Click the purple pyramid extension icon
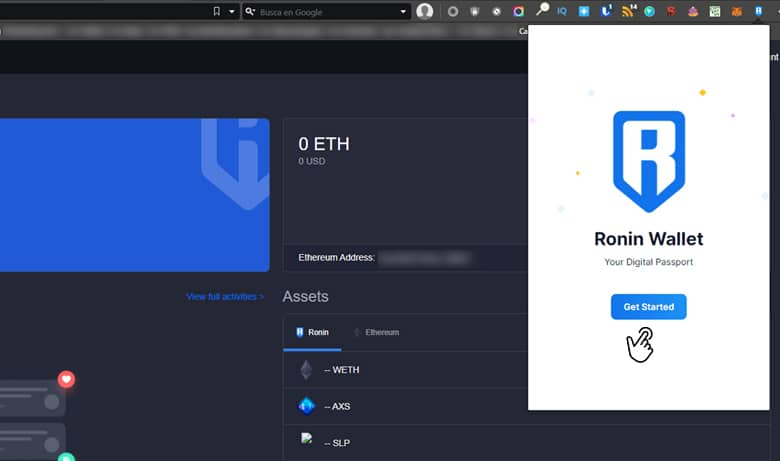780x461 pixels. 693,11
